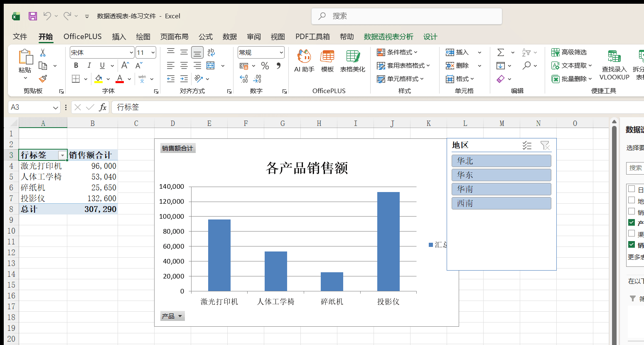The image size is (644, 345).
Task: Select 西南 in the 地区 slicer
Action: (501, 203)
